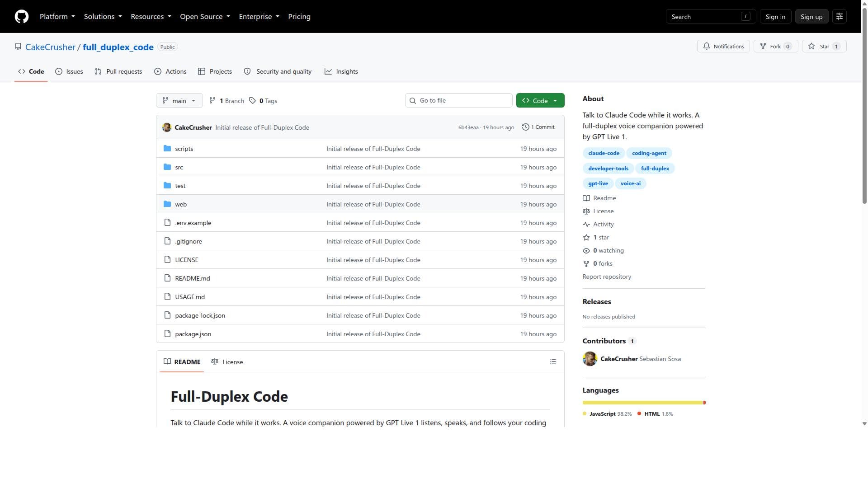Open Security and quality tab
Viewport: 868px width, 488px height.
(x=278, y=71)
